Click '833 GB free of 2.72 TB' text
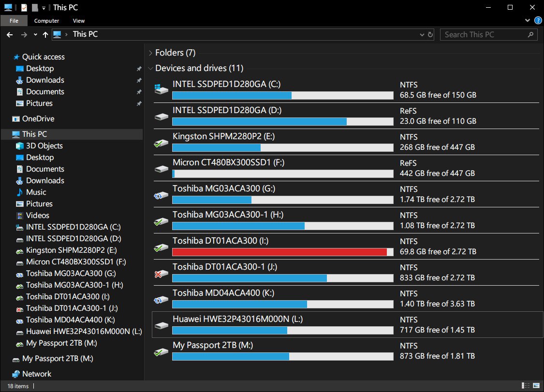 (437, 278)
